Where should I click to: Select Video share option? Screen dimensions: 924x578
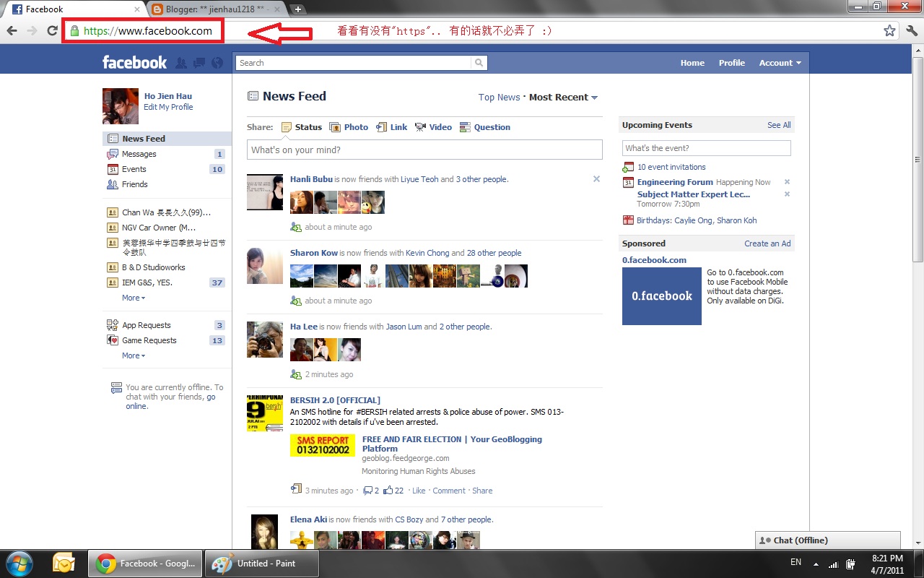(x=433, y=127)
